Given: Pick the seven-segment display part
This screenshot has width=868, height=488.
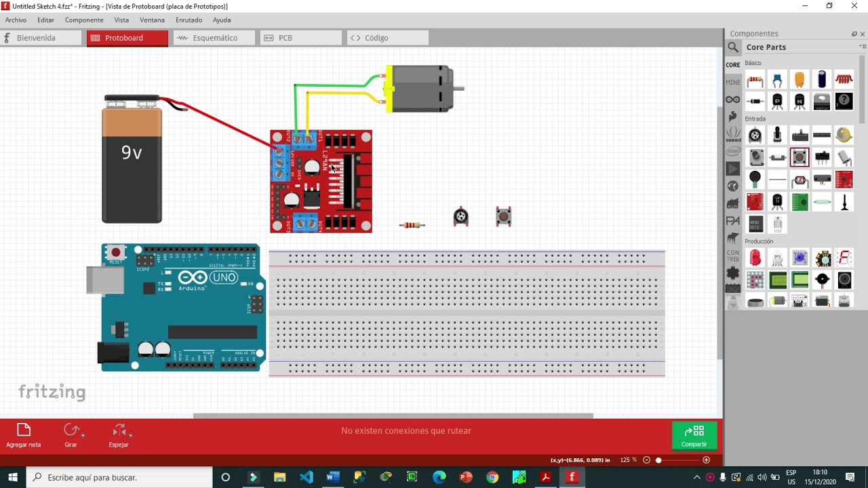Looking at the screenshot, I should point(844,258).
